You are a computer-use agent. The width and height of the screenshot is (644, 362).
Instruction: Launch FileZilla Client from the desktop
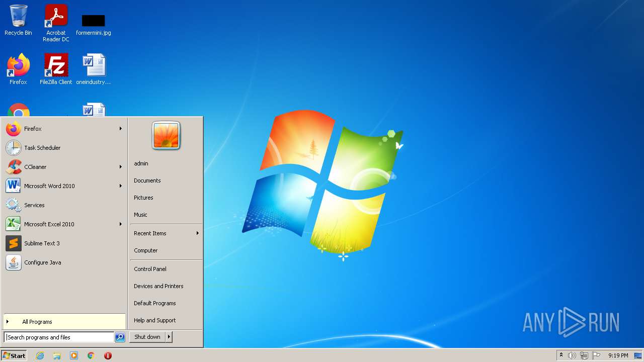point(56,69)
